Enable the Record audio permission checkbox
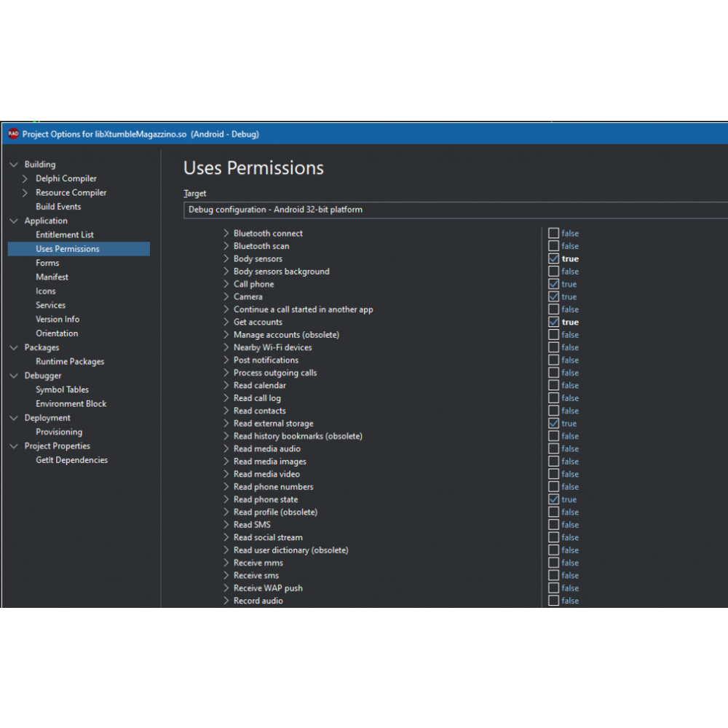 [x=553, y=601]
